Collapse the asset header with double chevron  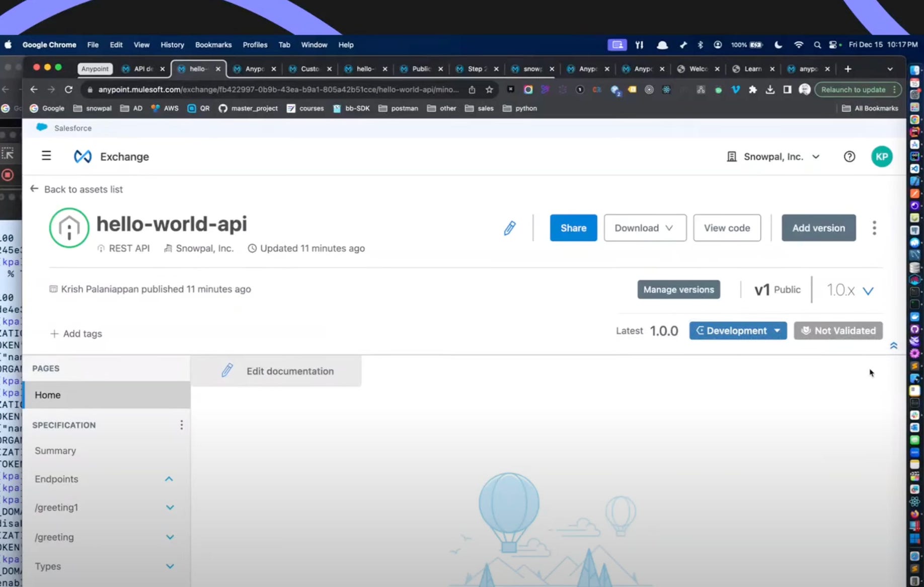click(894, 345)
